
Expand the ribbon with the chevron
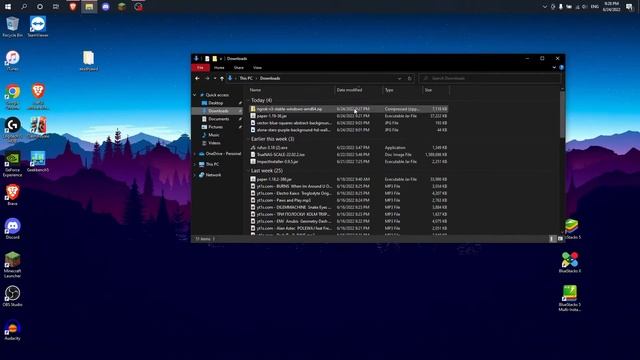pyautogui.click(x=554, y=68)
